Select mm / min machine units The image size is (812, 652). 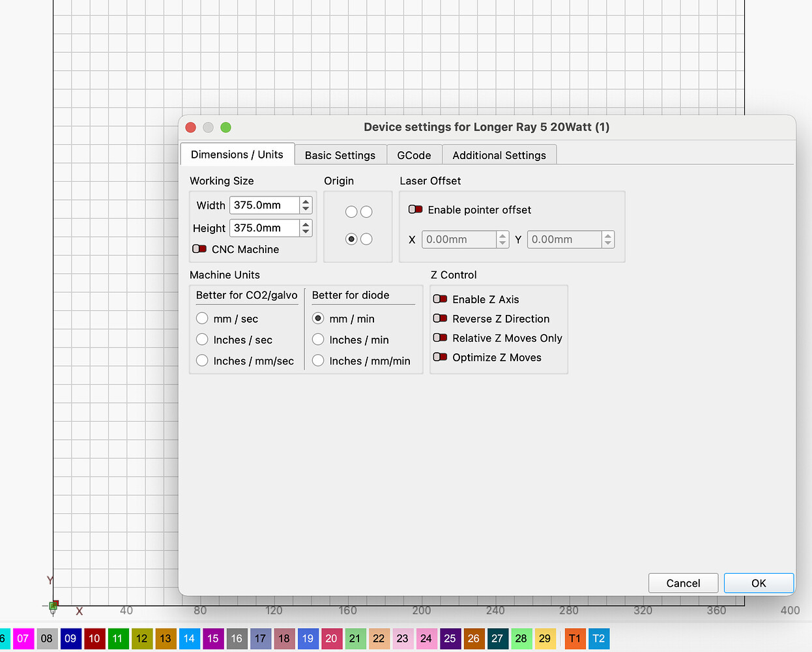318,318
